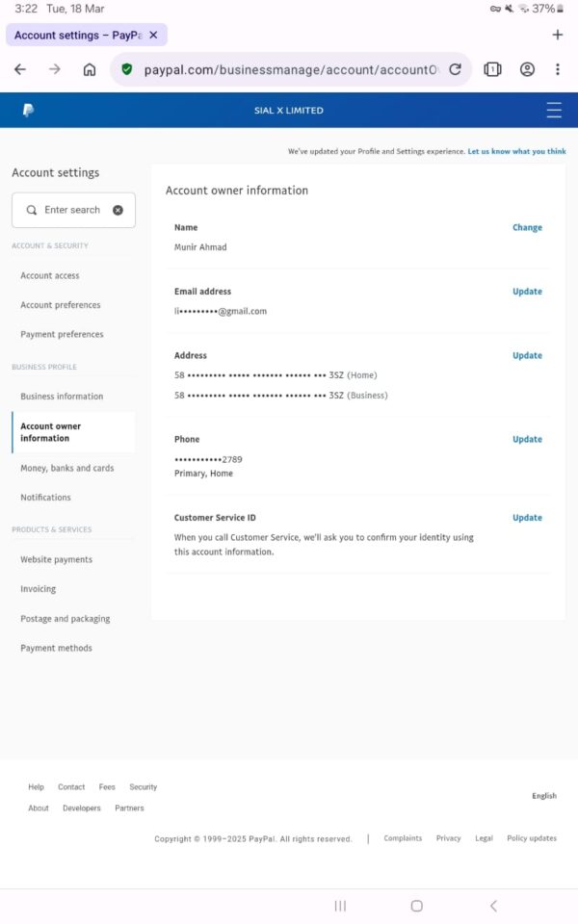Open the PayPal hamburger menu

(554, 111)
